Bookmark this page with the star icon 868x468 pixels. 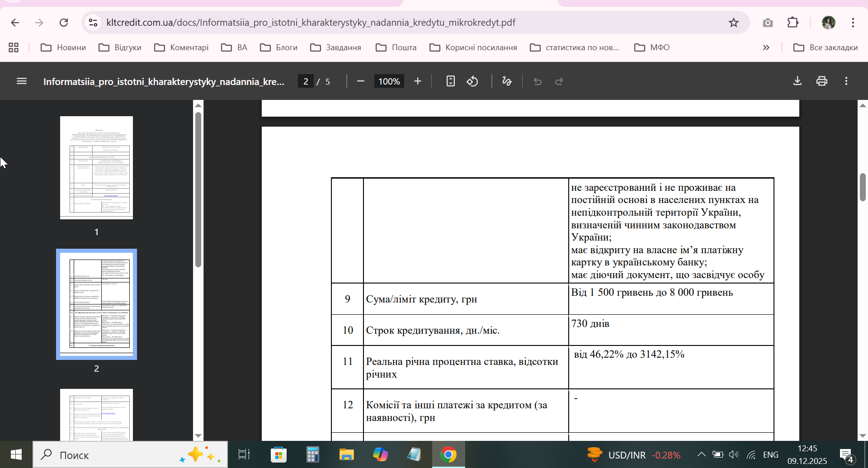[733, 23]
